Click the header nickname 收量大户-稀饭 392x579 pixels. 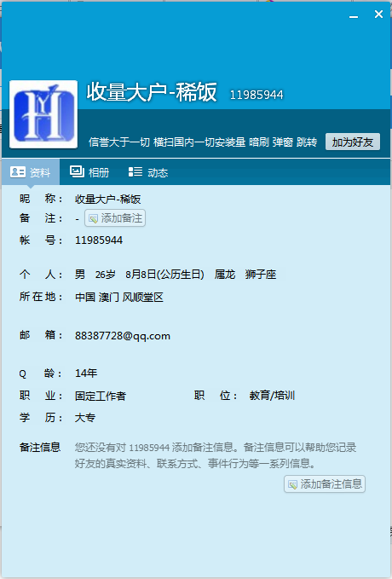click(x=152, y=92)
